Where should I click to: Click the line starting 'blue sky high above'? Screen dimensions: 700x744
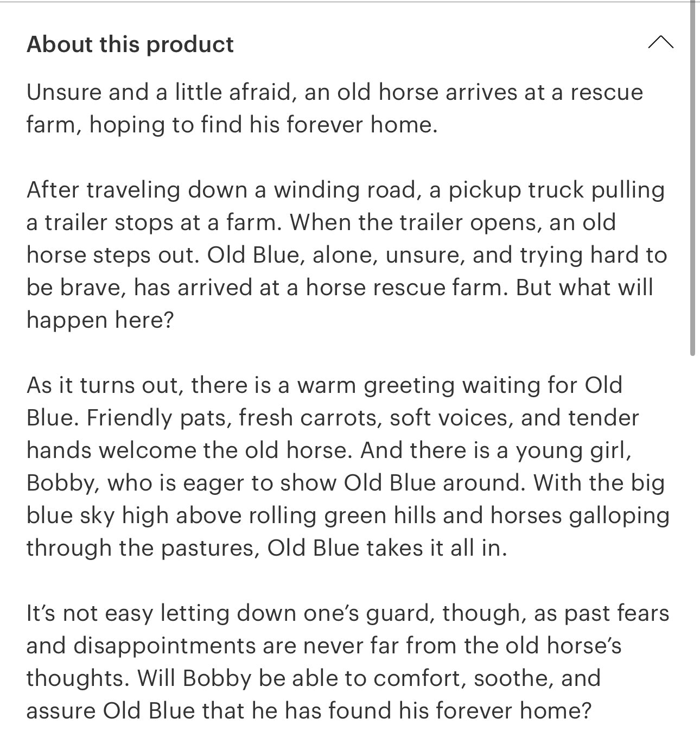(x=348, y=516)
